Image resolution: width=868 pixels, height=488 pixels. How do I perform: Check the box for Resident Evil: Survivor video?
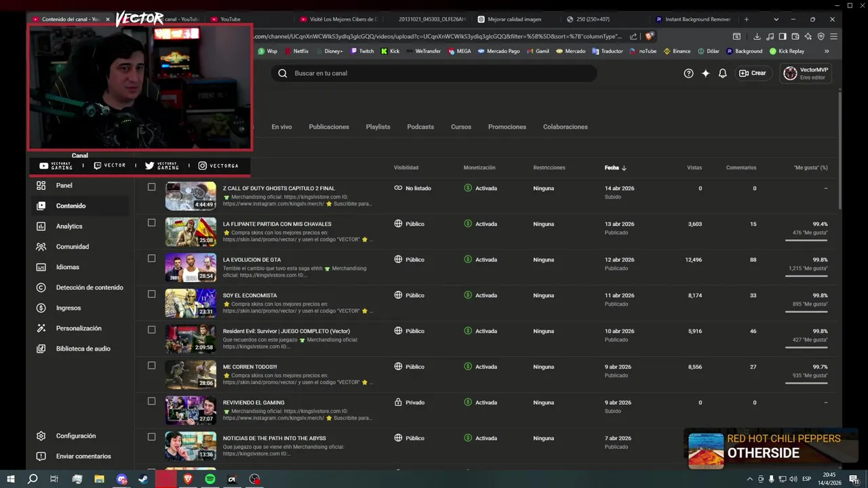[151, 330]
